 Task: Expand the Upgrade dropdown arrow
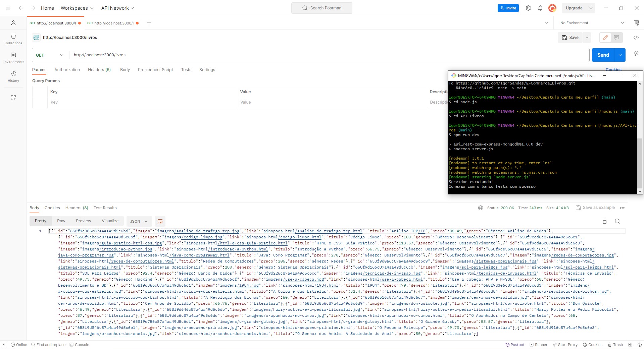[591, 8]
